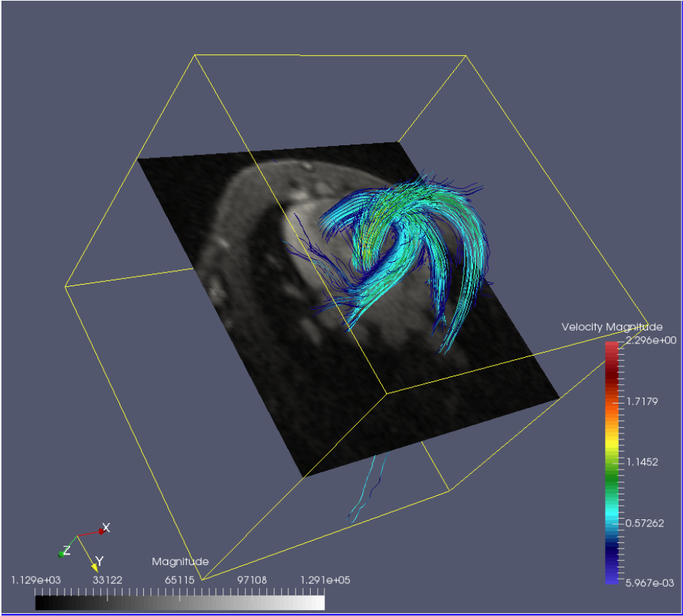Click the 1.7179 velocity tick label
683x616 pixels.
[x=643, y=401]
